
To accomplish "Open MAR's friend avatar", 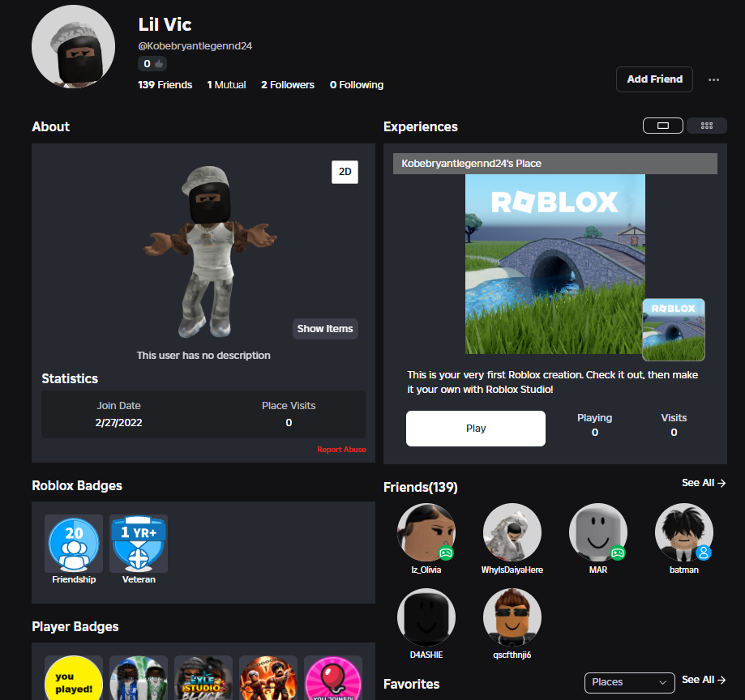I will (x=598, y=532).
